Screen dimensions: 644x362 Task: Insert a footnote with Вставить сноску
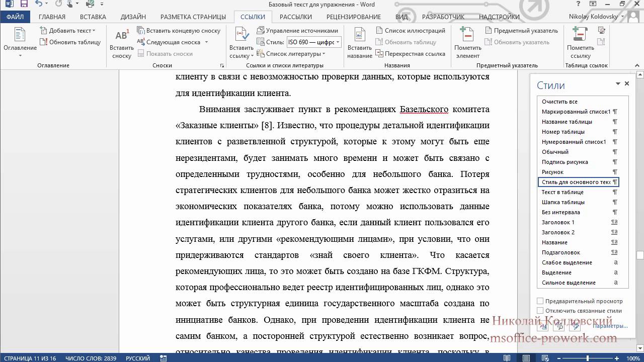coord(122,44)
